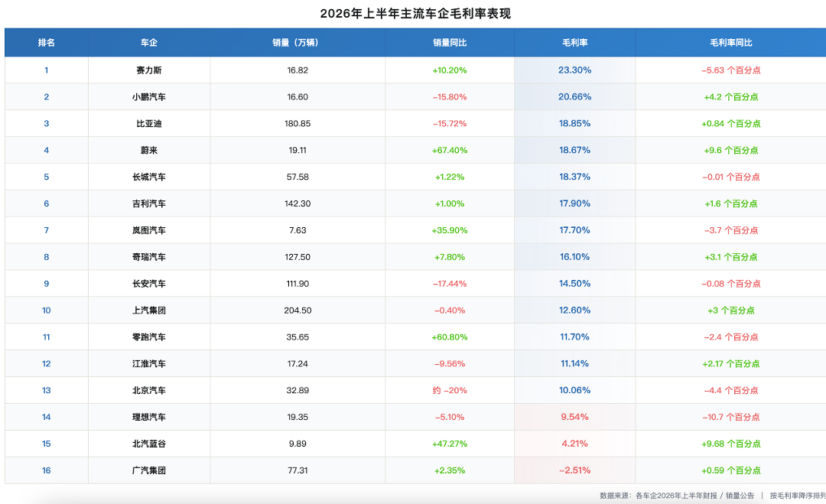Click the sales change −17.44%
The image size is (826, 504).
pyautogui.click(x=450, y=284)
